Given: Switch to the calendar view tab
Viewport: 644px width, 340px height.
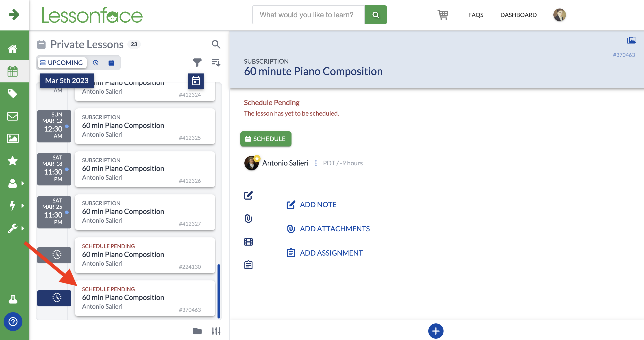Looking at the screenshot, I should (111, 63).
